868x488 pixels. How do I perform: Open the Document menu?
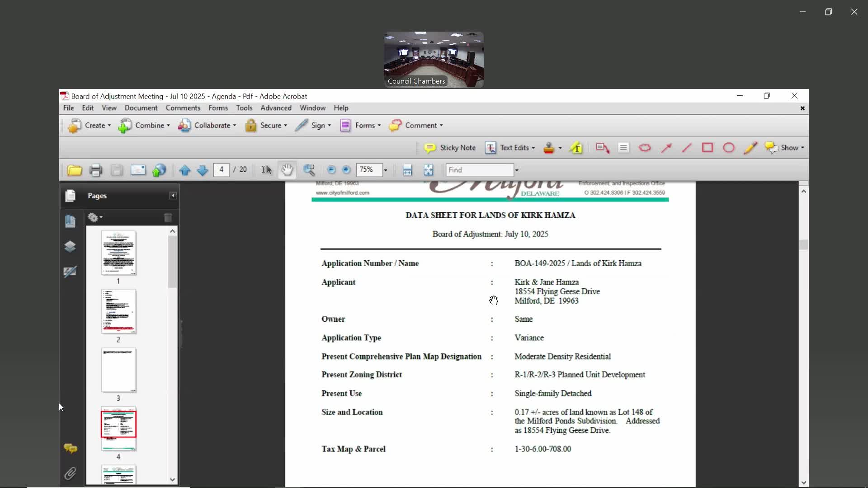coord(141,108)
